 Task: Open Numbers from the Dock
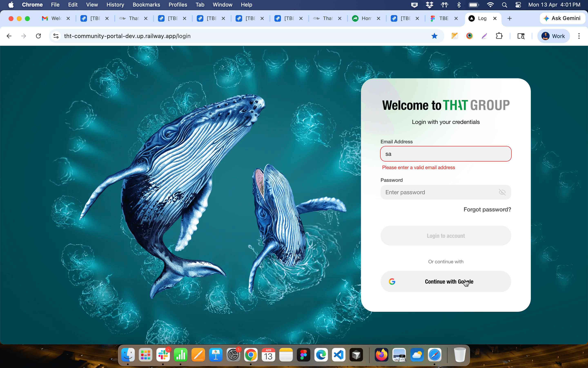point(180,355)
